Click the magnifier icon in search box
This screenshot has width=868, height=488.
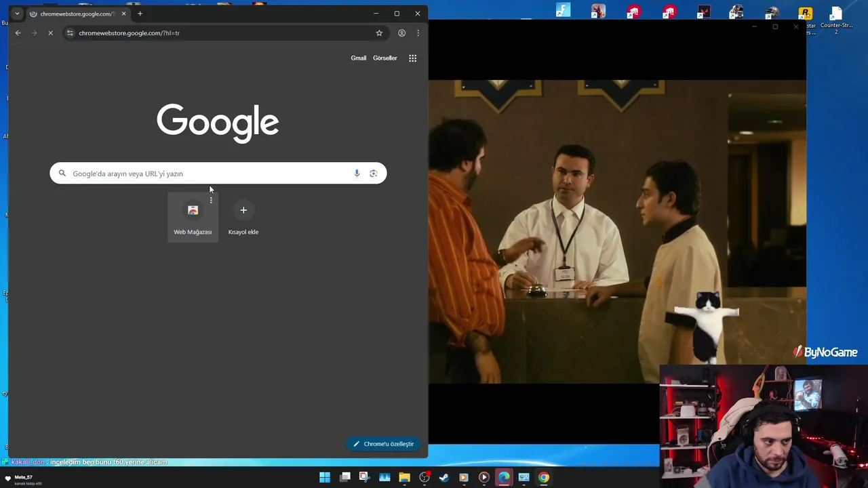point(62,174)
